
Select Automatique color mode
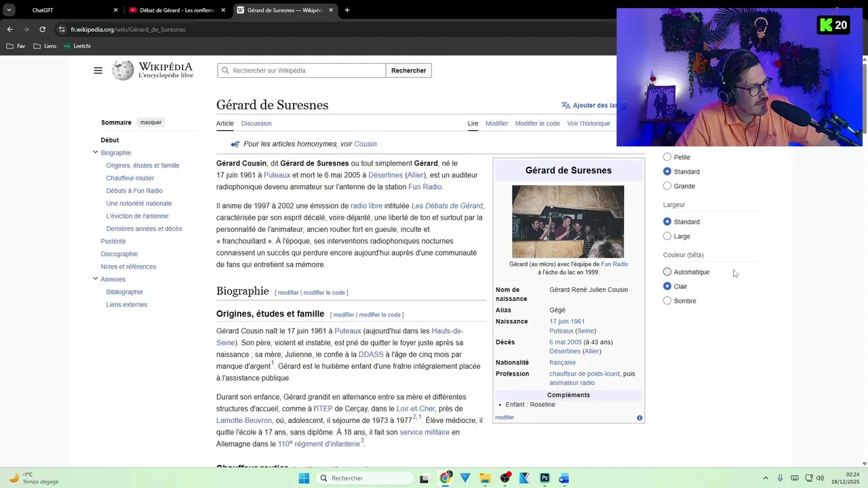click(x=667, y=272)
